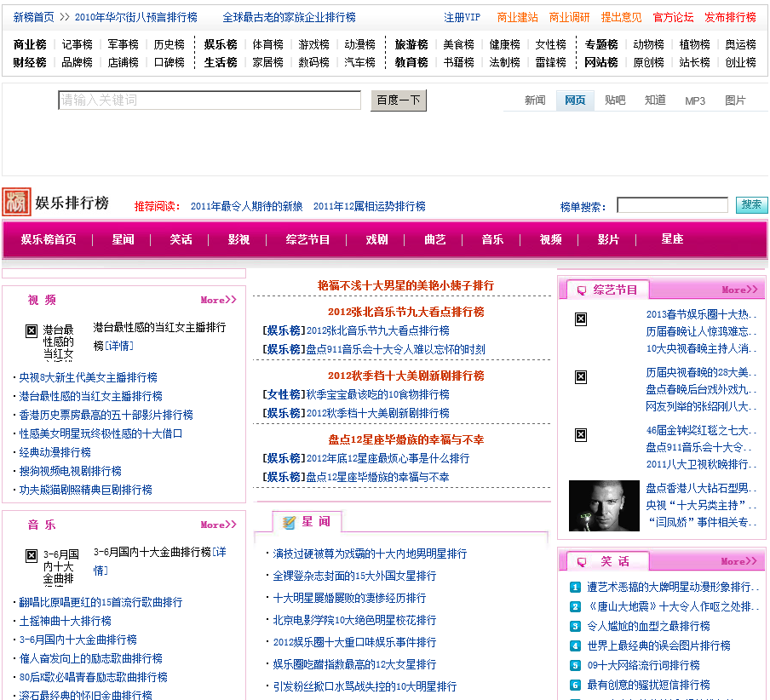Expand More>> in the 视频 panel
This screenshot has width=770, height=700.
219,300
